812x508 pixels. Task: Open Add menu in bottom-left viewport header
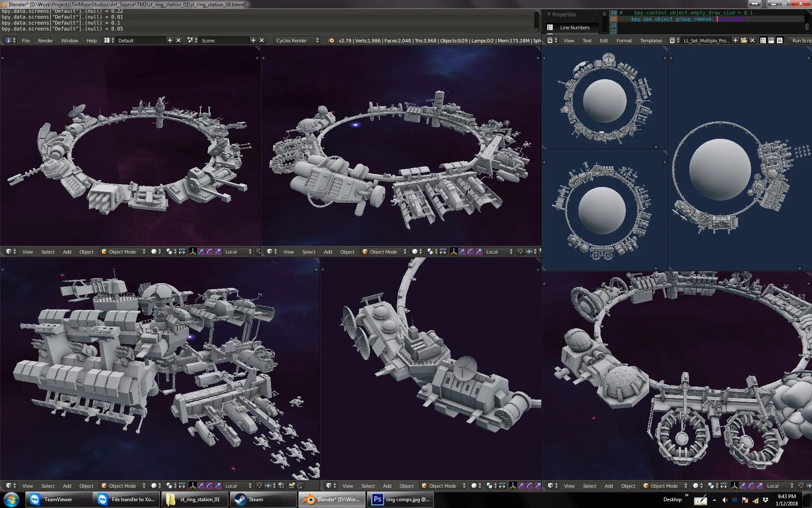67,486
